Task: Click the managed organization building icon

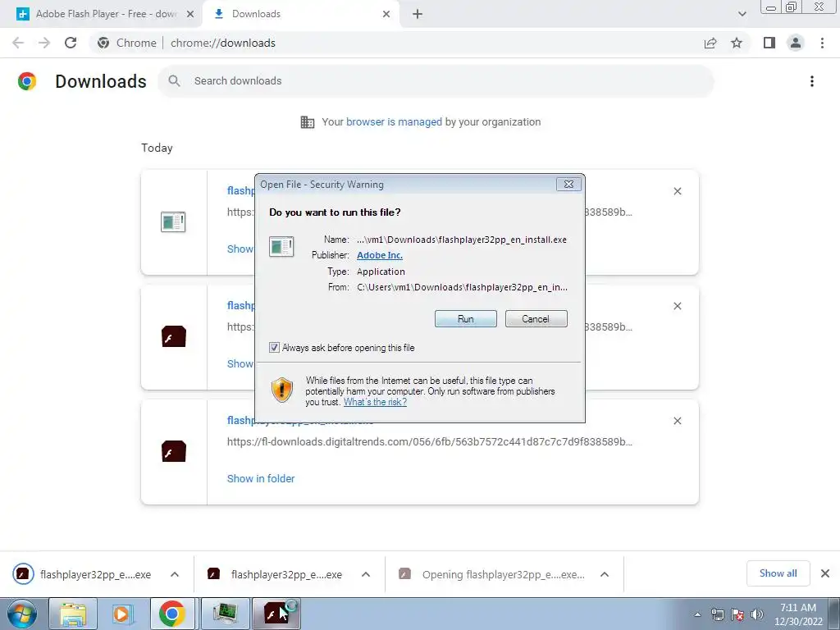Action: point(308,122)
